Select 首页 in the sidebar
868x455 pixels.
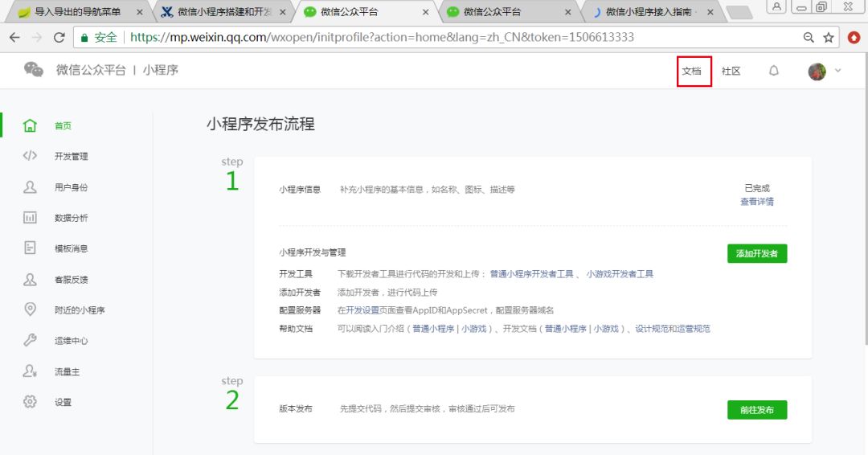[63, 125]
